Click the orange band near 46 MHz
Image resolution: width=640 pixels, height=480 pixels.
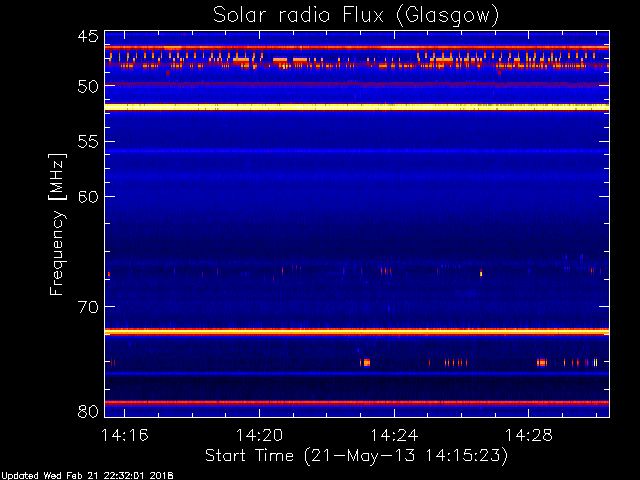coord(357,48)
